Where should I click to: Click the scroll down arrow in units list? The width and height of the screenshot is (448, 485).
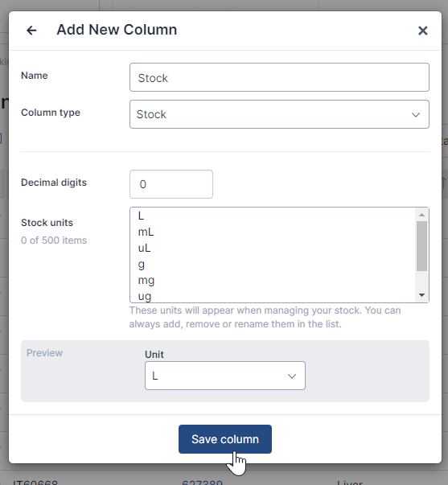coord(421,295)
